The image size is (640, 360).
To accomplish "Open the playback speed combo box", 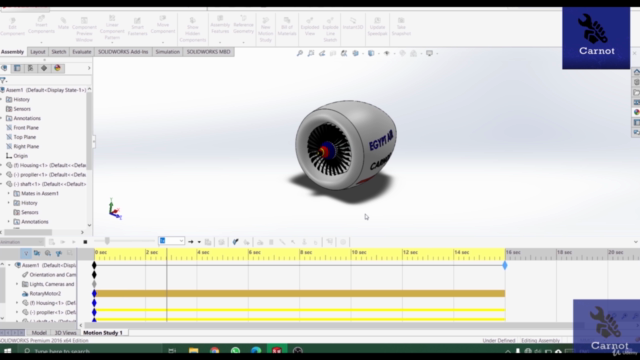I will (x=171, y=241).
